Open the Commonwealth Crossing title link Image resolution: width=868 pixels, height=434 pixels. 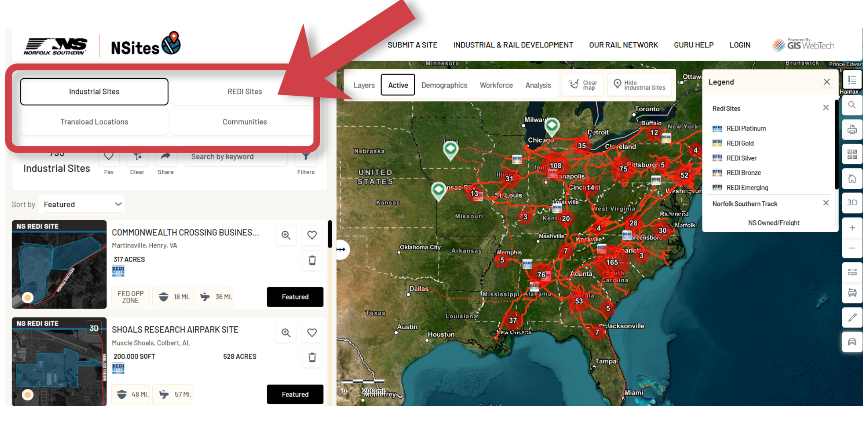tap(185, 232)
